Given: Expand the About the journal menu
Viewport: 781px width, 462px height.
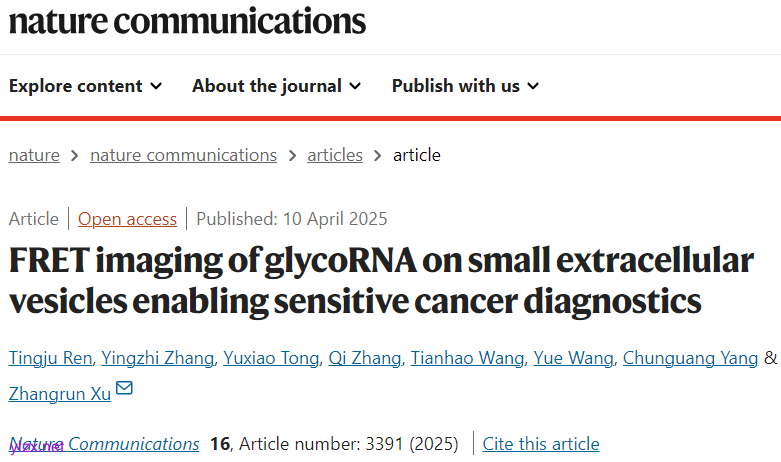Looking at the screenshot, I should 276,86.
